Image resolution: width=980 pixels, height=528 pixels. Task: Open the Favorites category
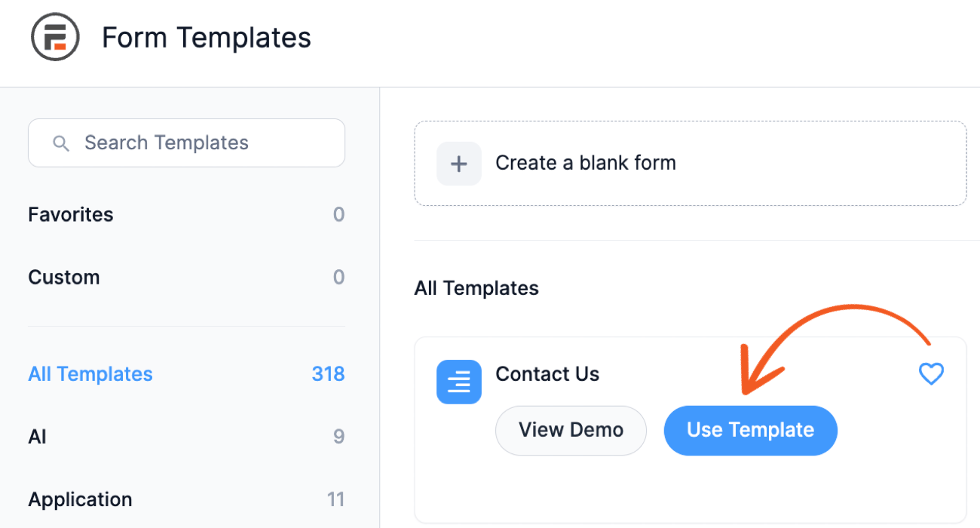71,215
